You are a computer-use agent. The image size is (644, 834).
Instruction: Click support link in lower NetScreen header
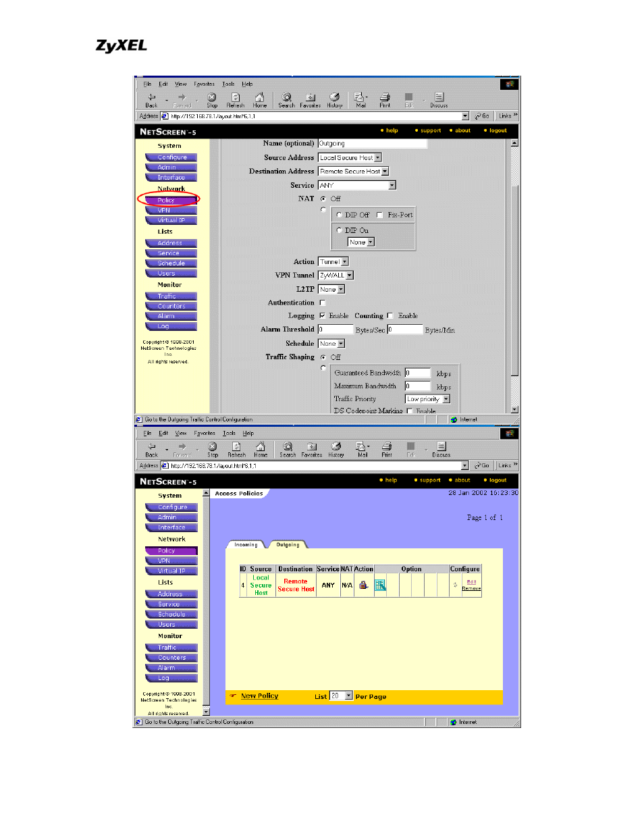(x=430, y=480)
